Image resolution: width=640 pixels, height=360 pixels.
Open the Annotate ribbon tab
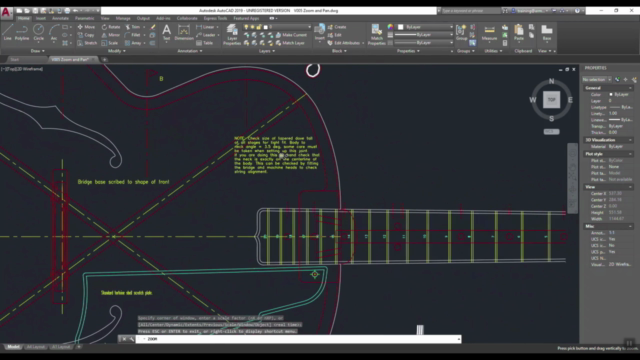[60, 18]
